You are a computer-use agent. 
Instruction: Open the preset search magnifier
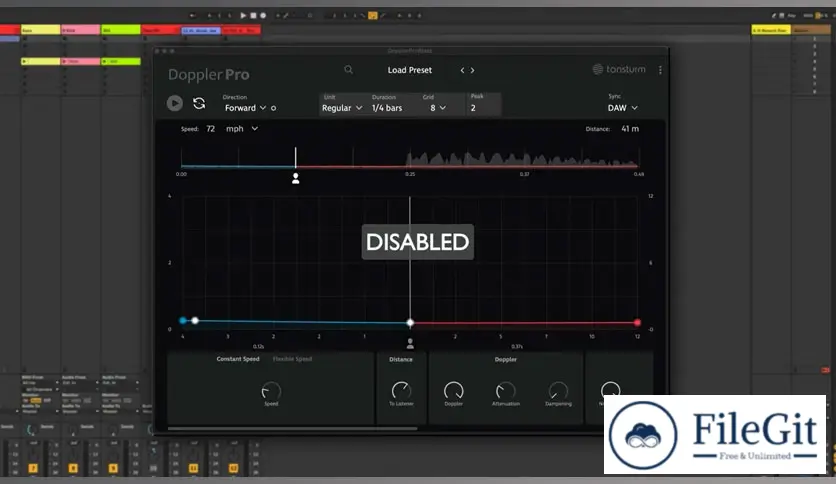click(x=348, y=70)
